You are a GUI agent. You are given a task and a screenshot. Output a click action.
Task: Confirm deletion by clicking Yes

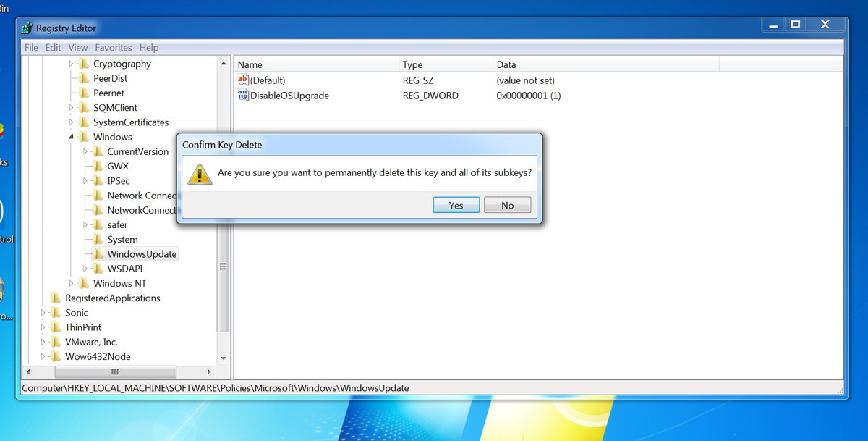pos(456,205)
